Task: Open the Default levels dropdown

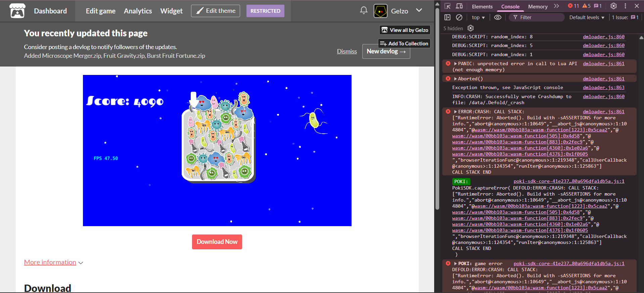Action: [x=587, y=17]
